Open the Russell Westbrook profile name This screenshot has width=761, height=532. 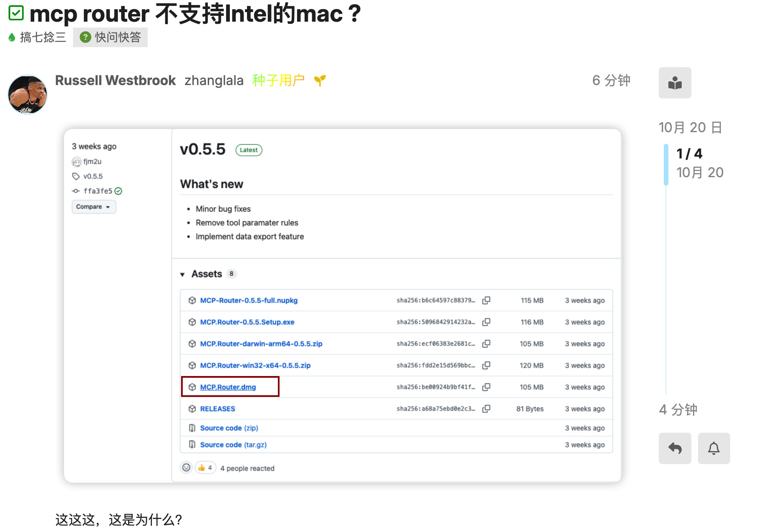[115, 80]
